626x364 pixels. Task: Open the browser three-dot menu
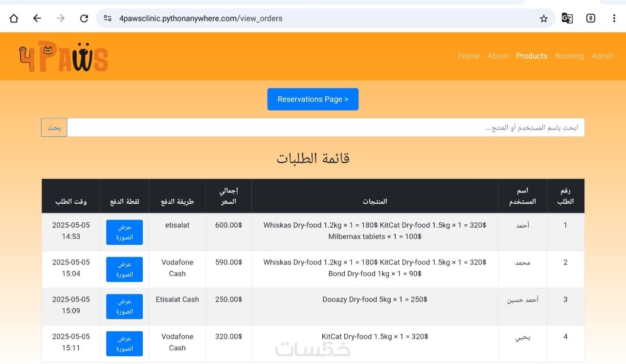[x=614, y=19]
